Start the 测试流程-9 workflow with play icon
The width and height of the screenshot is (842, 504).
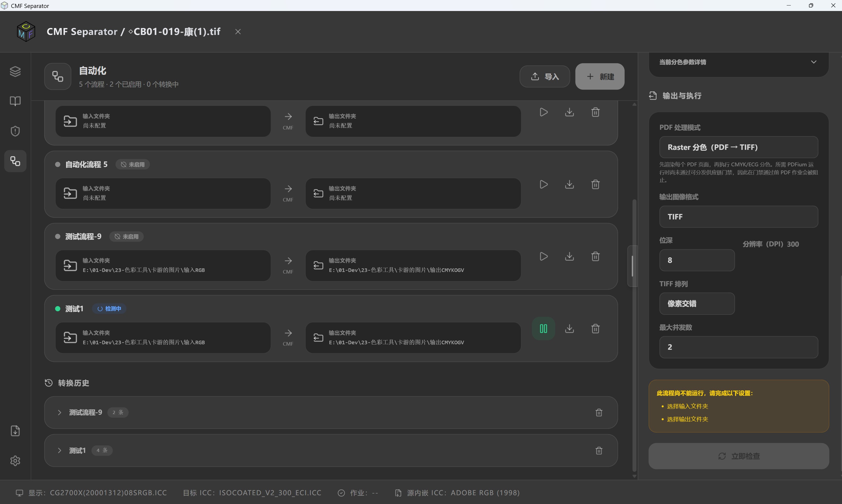point(544,257)
